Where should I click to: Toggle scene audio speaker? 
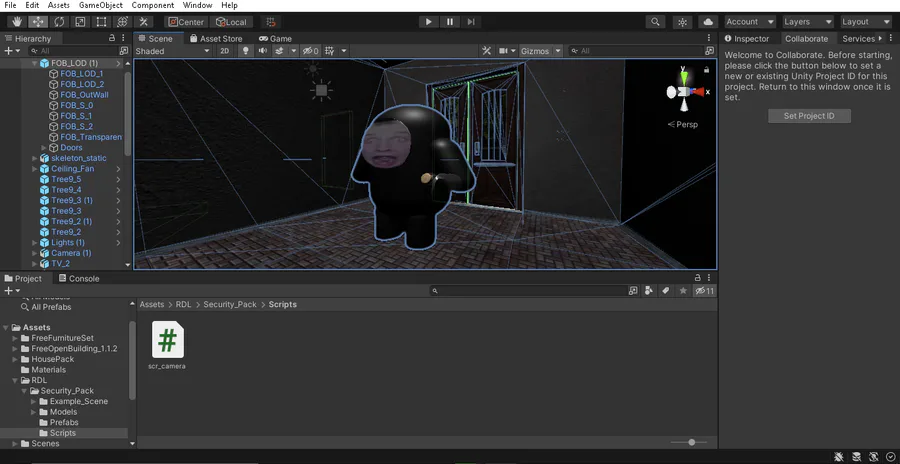click(x=263, y=51)
